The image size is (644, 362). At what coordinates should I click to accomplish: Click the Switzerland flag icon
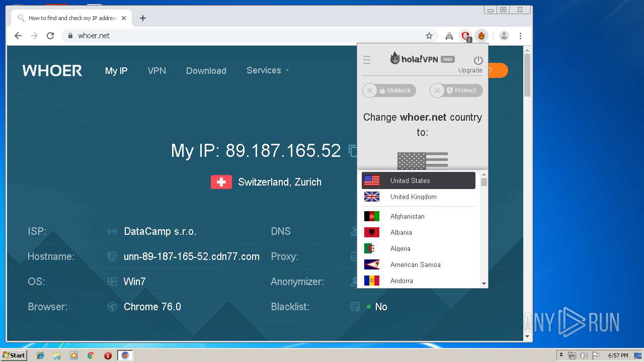pos(221,182)
